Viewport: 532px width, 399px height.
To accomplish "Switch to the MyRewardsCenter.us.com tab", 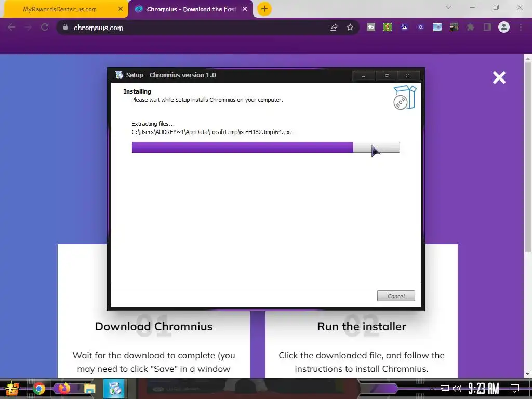I will tap(60, 9).
